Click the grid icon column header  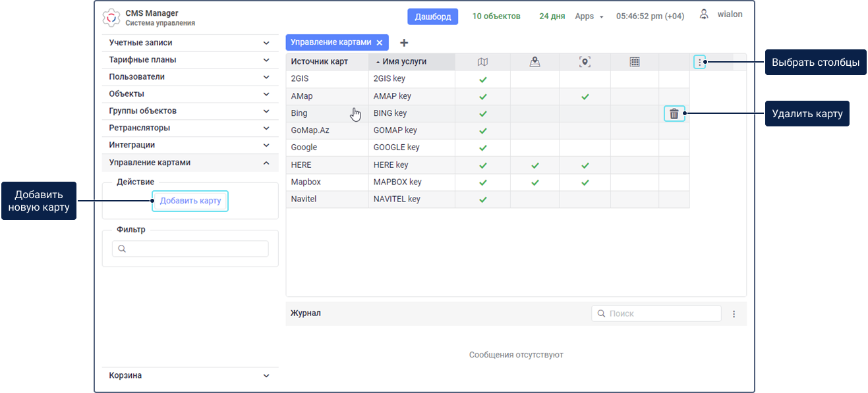pyautogui.click(x=635, y=62)
